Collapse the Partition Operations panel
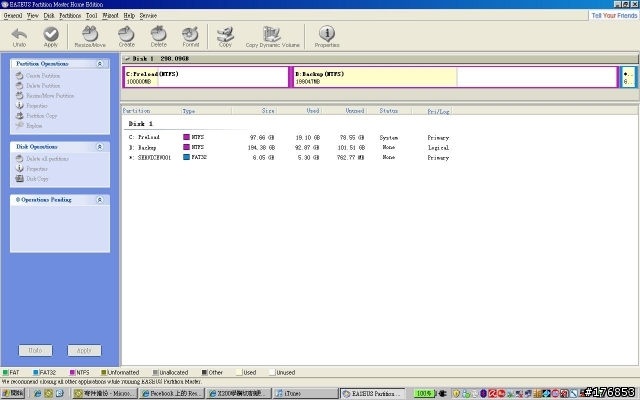The height and width of the screenshot is (400, 640). coord(99,64)
